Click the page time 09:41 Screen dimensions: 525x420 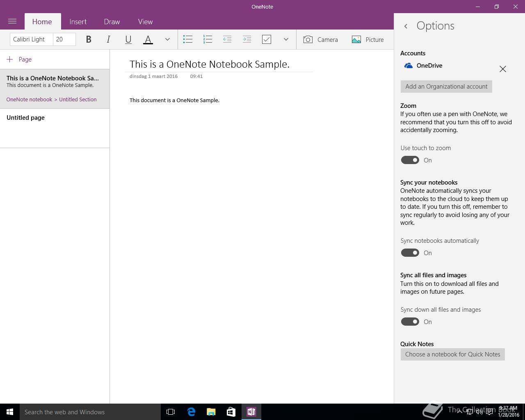196,76
